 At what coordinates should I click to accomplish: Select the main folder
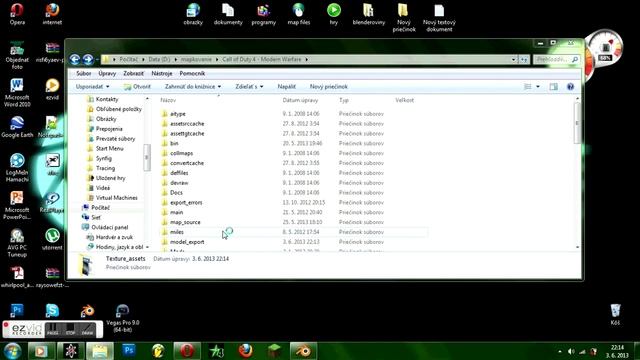pyautogui.click(x=177, y=212)
